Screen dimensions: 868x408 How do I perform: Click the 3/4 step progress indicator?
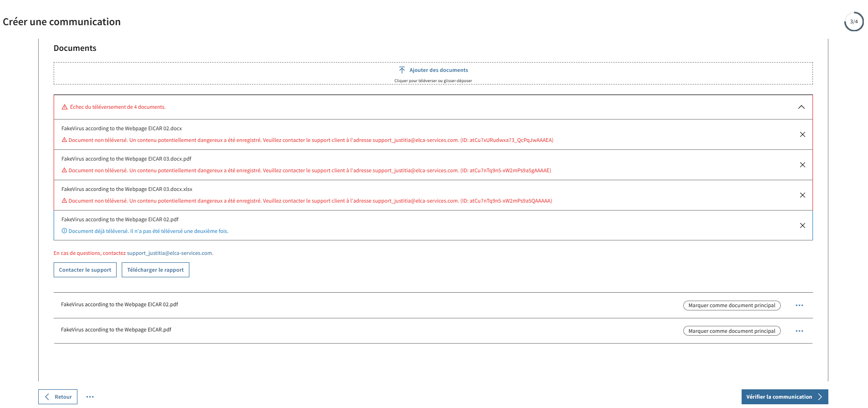click(x=854, y=21)
